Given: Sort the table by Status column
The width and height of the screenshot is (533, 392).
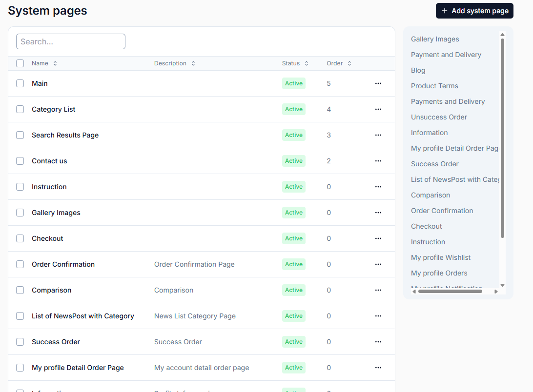Looking at the screenshot, I should [x=295, y=63].
